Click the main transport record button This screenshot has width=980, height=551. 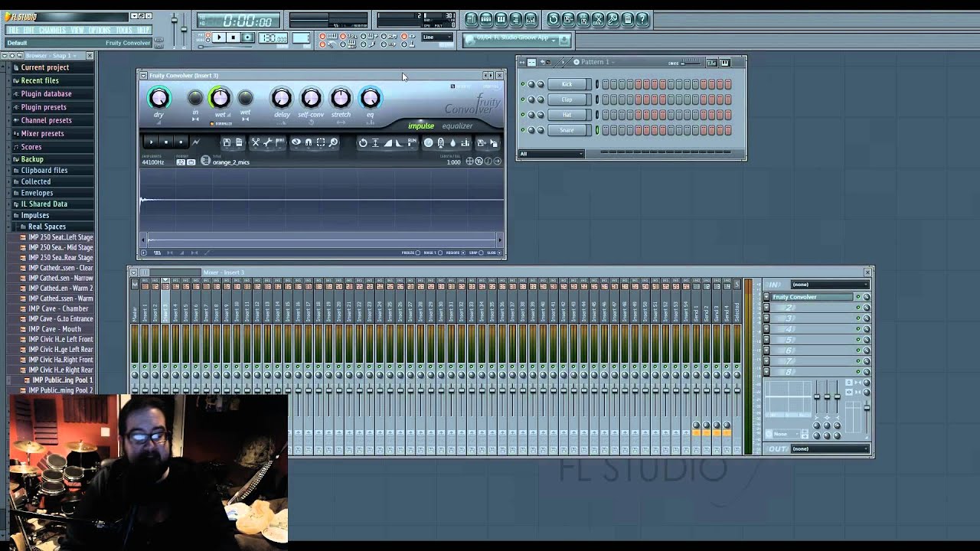[x=247, y=37]
